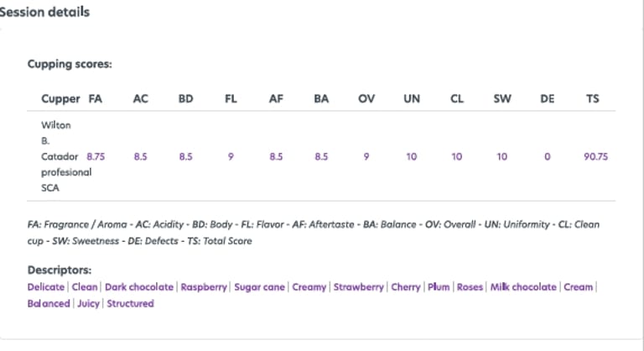Click the Juicy descriptor

pos(88,303)
